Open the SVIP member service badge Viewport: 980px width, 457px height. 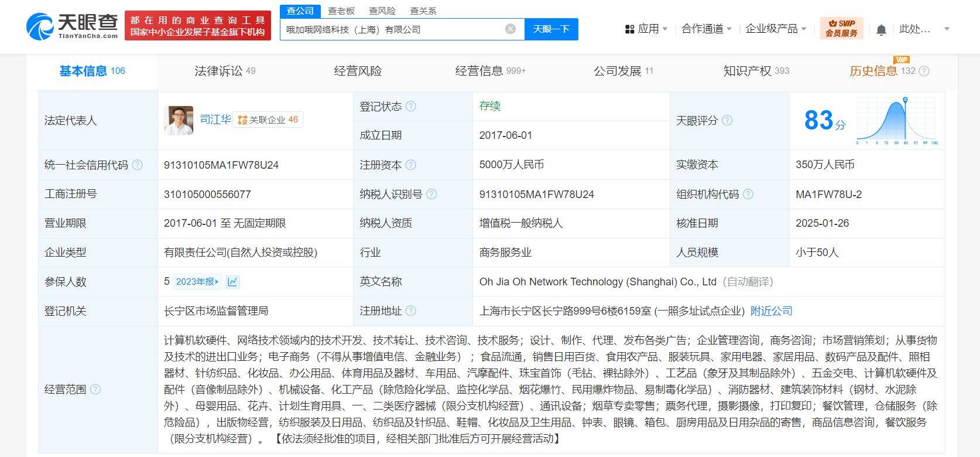click(x=841, y=28)
